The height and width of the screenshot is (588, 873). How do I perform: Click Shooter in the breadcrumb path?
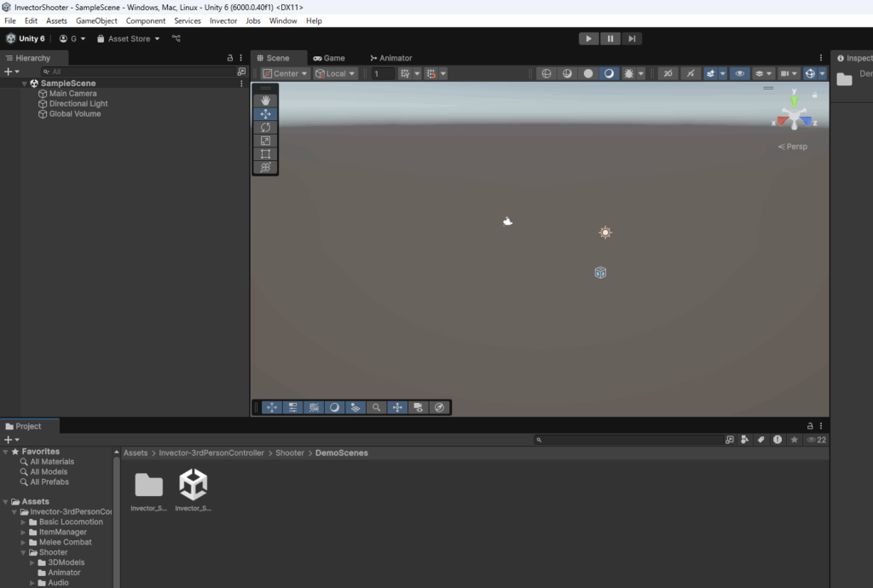tap(290, 453)
